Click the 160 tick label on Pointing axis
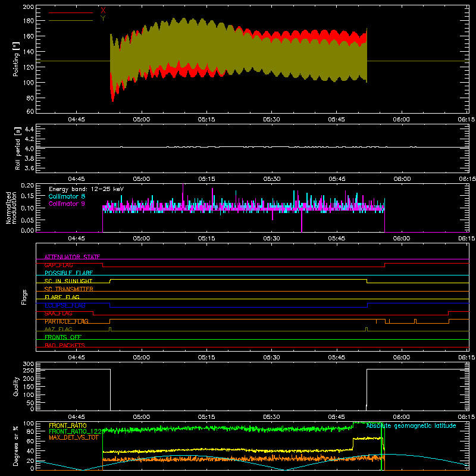The height and width of the screenshot is (476, 476). pyautogui.click(x=29, y=36)
